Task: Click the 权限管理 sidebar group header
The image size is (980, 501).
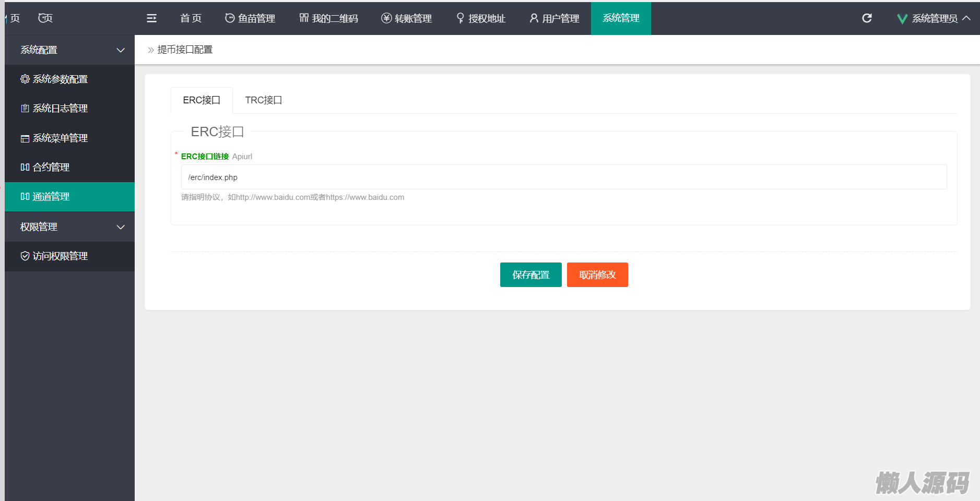Action: (x=69, y=227)
